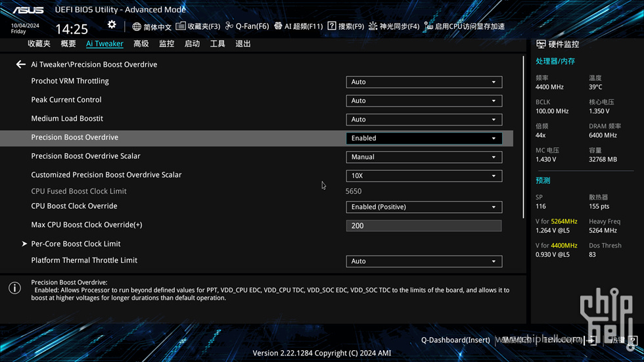The width and height of the screenshot is (644, 362).
Task: Click Ai Tweaker\Precision Boost Overdrive breadcrumb
Action: (x=94, y=64)
